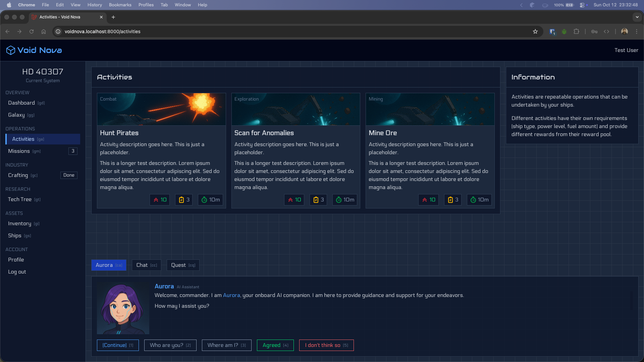
Task: Click power level icon on Hunt Pirates card
Action: pos(156,200)
